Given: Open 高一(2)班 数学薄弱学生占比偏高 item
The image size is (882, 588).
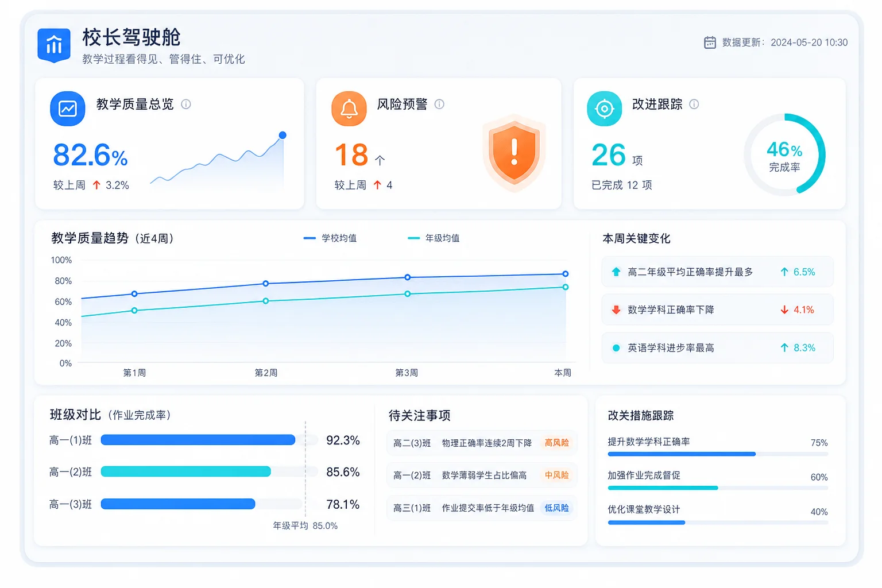Looking at the screenshot, I should (x=482, y=475).
